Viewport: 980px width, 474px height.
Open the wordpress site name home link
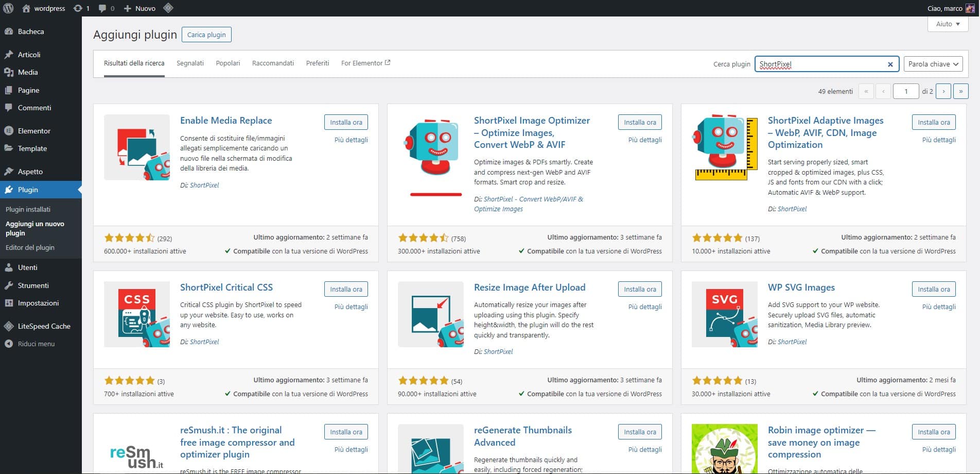[x=44, y=8]
